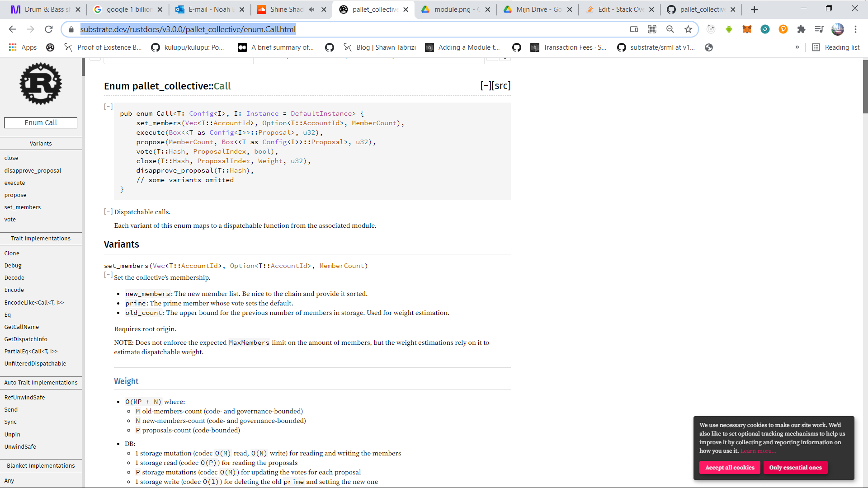Switch to the Edit - Stack Overflow tab

coord(619,9)
